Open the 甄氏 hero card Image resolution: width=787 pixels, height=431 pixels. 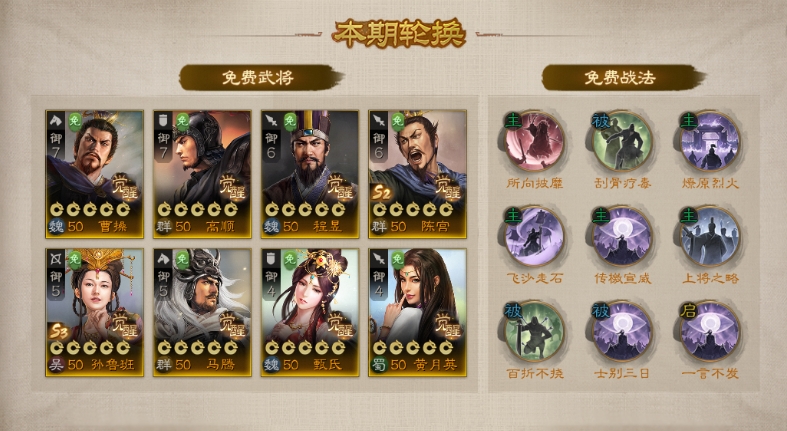(x=310, y=312)
